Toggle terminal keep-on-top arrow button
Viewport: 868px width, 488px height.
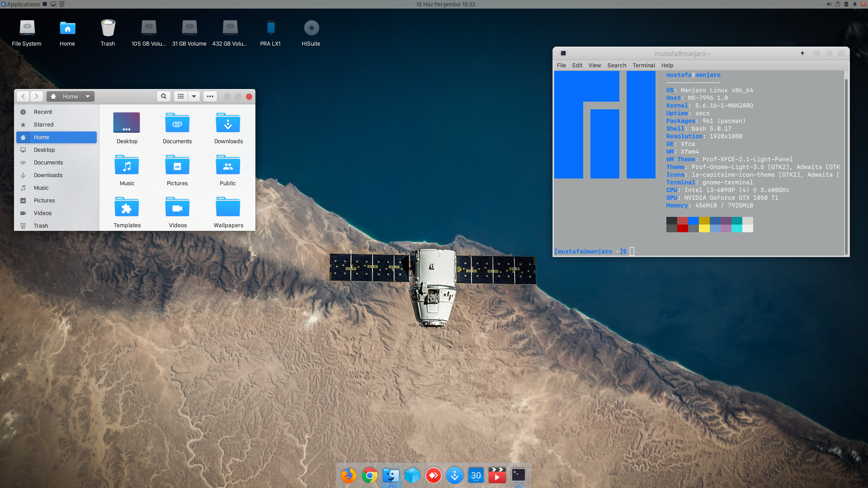(802, 53)
